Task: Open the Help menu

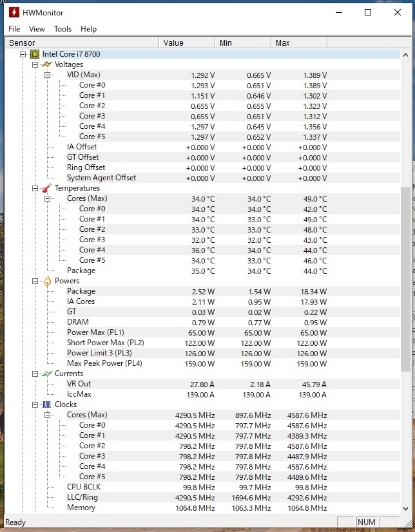Action: (88, 29)
